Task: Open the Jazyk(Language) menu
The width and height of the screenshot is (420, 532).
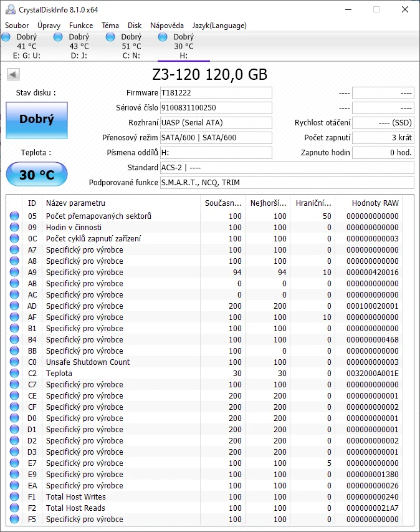Action: (219, 26)
